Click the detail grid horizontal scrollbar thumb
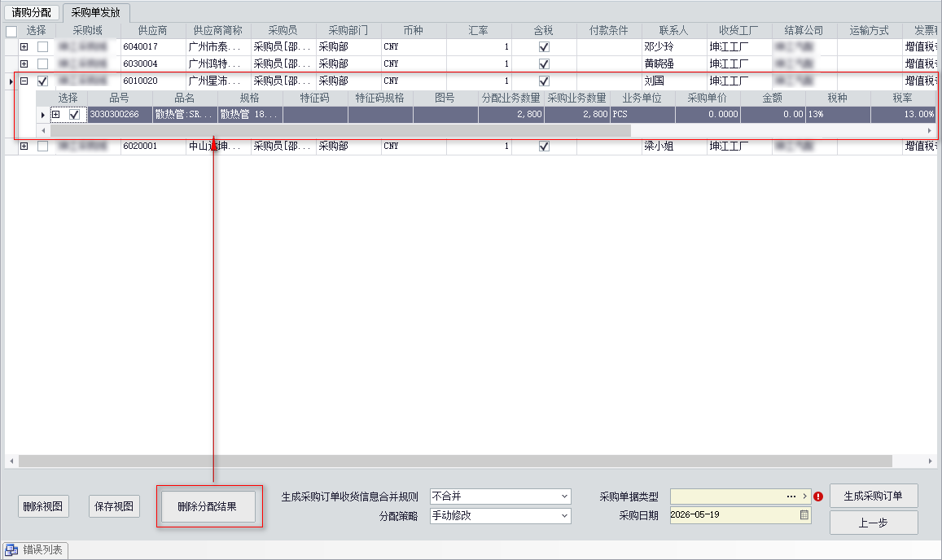Image resolution: width=942 pixels, height=560 pixels. tap(340, 130)
